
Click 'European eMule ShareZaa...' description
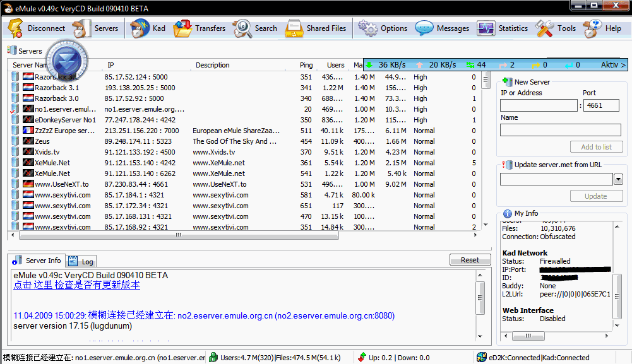click(236, 131)
